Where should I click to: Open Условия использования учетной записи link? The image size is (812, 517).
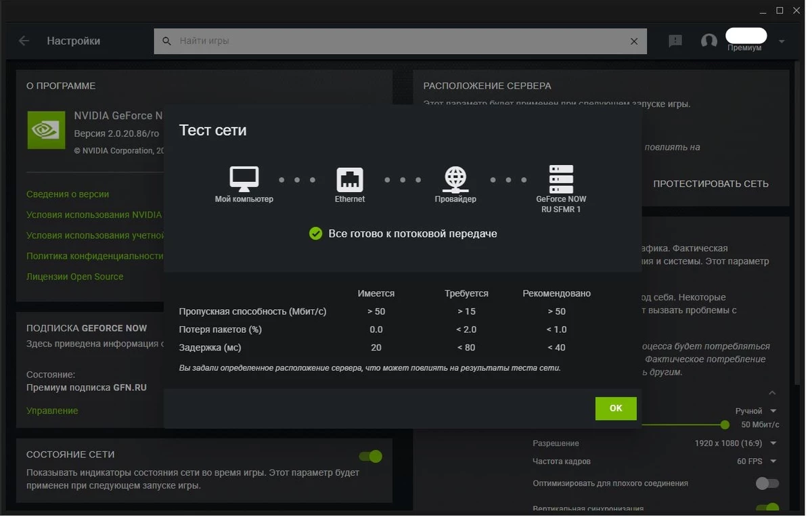pyautogui.click(x=95, y=235)
